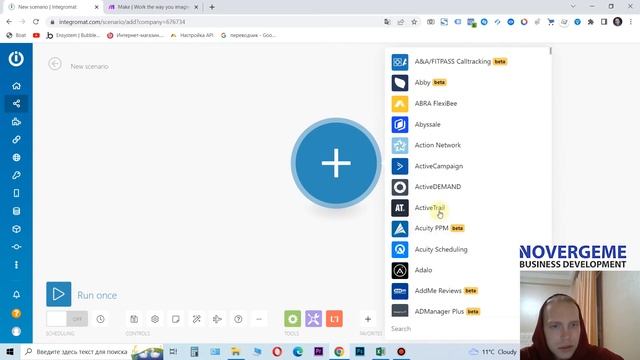Select ActiveDEMAND app
This screenshot has height=360, width=640.
click(x=468, y=187)
